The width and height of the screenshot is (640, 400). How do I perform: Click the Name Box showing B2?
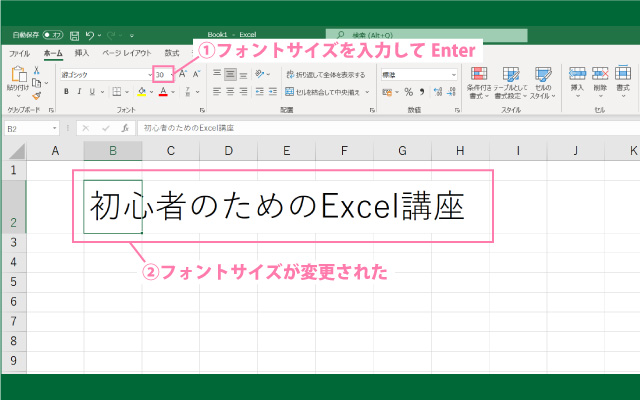(x=31, y=129)
